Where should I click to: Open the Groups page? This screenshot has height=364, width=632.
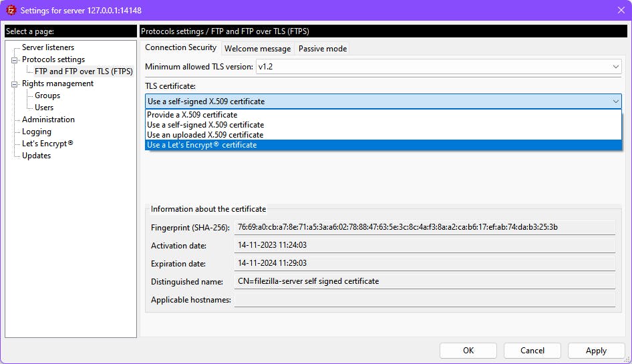coord(47,96)
